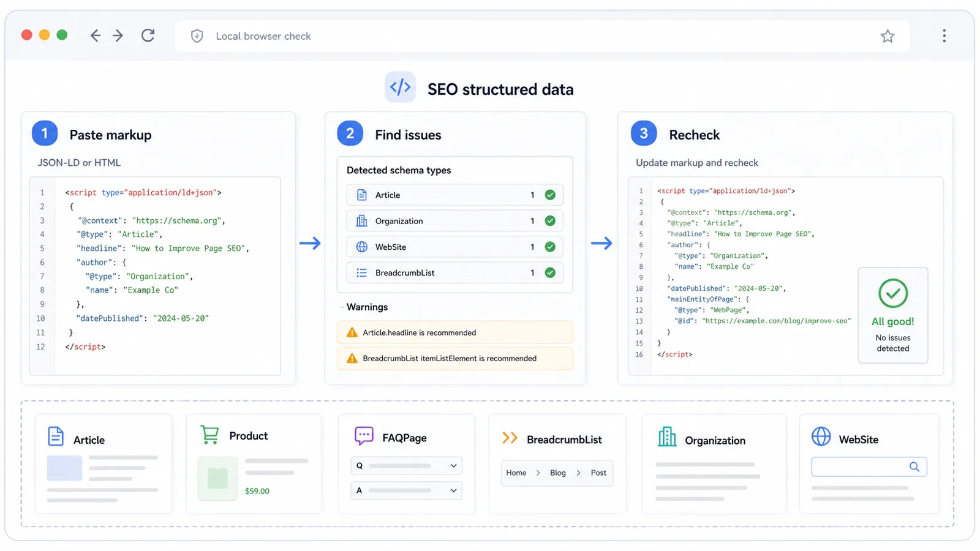Click the address bar Local browser check
This screenshot has width=980, height=551.
pos(542,36)
